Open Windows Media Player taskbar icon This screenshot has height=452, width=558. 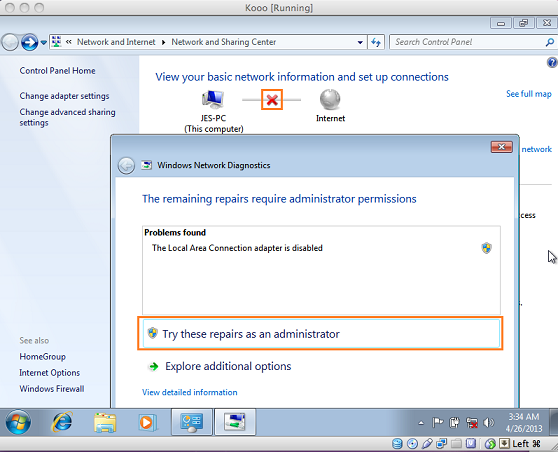tap(147, 423)
